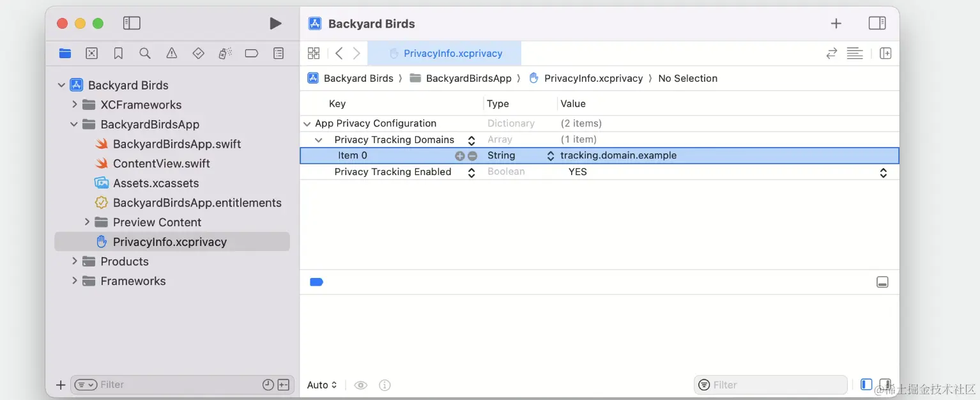Screen dimensions: 980x400
Task: Run the Backyard Birds project
Action: pyautogui.click(x=275, y=24)
